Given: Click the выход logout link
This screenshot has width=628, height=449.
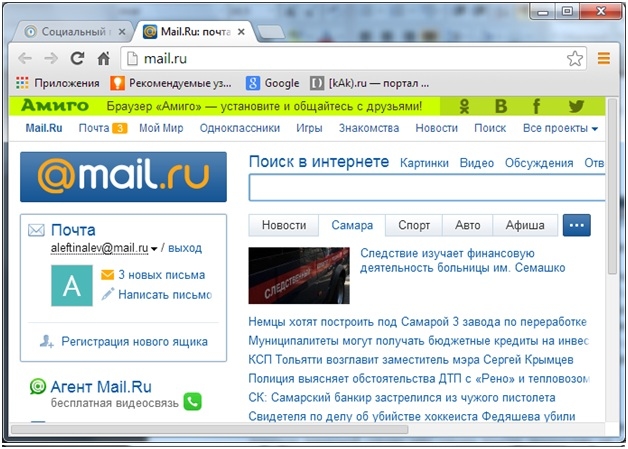Looking at the screenshot, I should point(185,248).
